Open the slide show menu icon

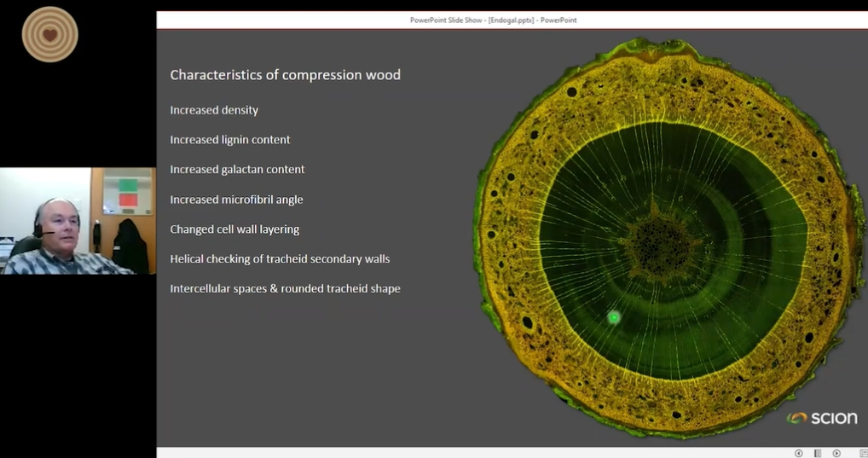818,453
